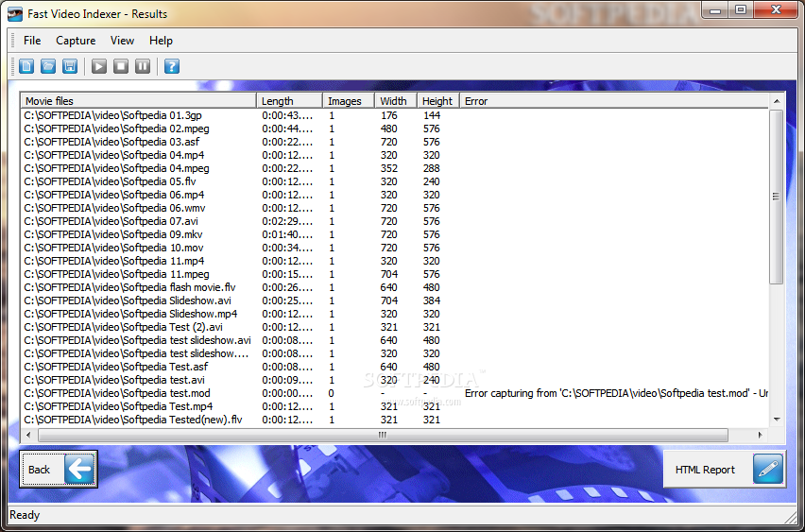Click the height value 288
Viewport: 805px width, 532px height.
[431, 168]
